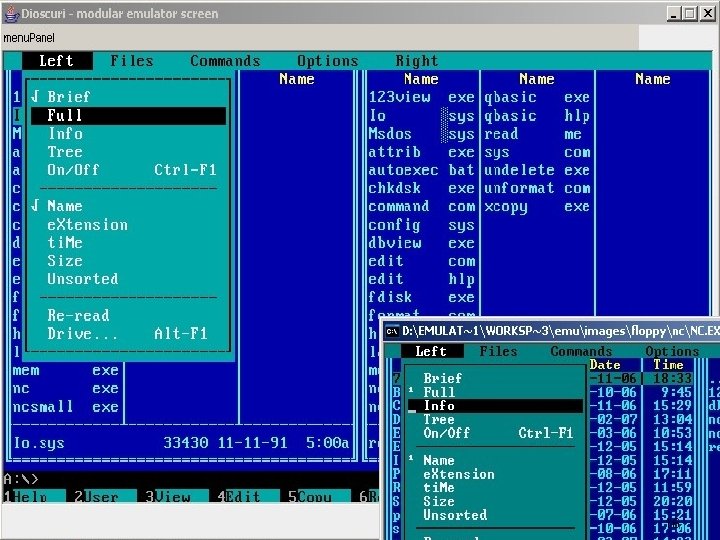Sort by tiMe in Dioscuri Left menu

coord(129,242)
